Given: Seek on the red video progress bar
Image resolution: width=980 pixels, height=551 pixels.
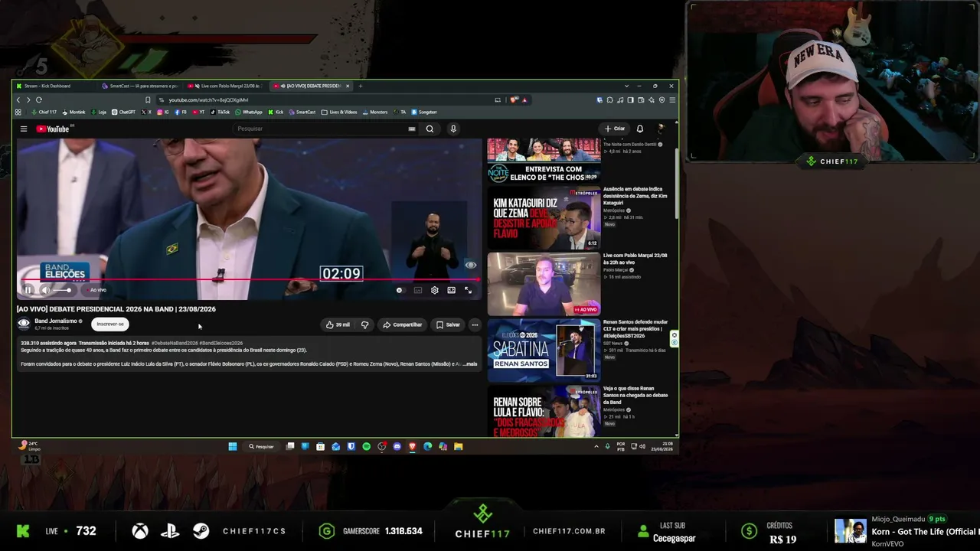Looking at the screenshot, I should [249, 280].
